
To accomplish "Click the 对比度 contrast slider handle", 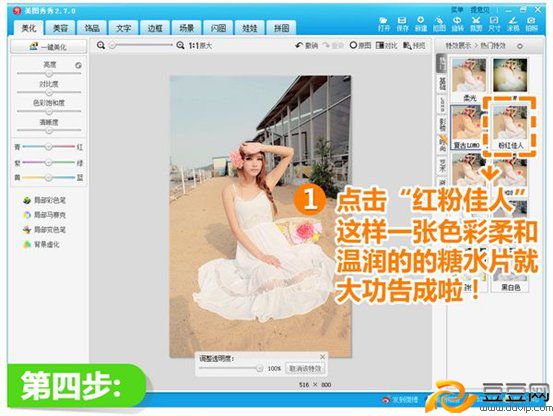I will [x=49, y=92].
